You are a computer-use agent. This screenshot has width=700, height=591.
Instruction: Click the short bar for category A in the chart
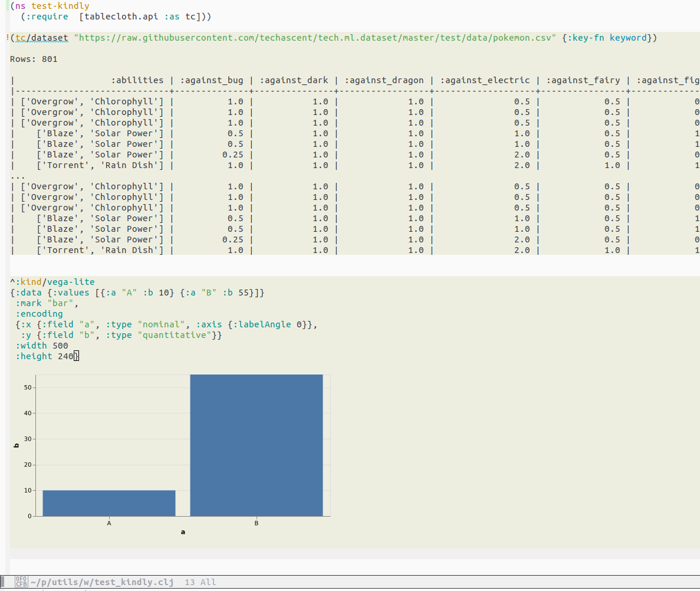(x=109, y=503)
